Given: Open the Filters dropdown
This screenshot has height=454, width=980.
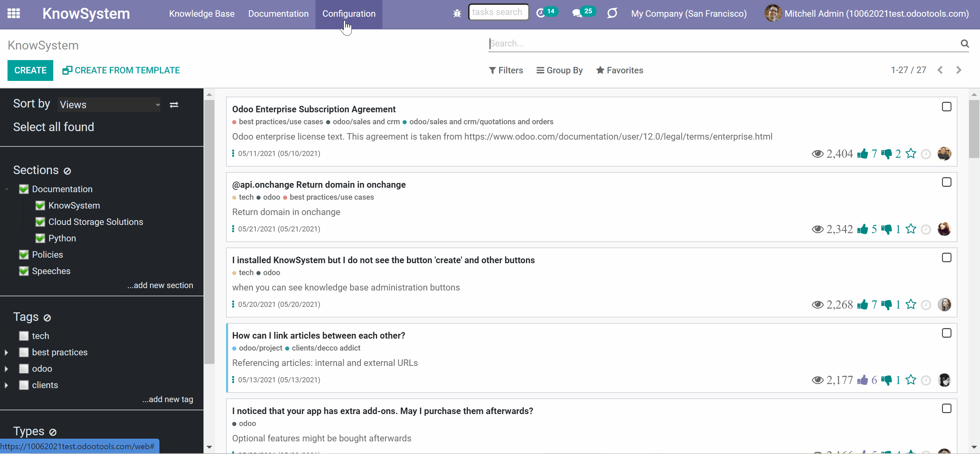Looking at the screenshot, I should click(x=506, y=71).
